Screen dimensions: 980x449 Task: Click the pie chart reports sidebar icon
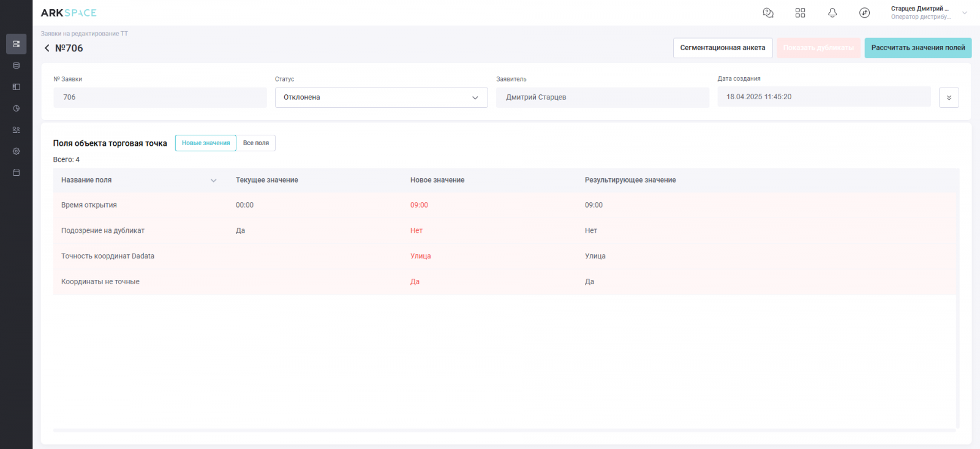pos(17,108)
